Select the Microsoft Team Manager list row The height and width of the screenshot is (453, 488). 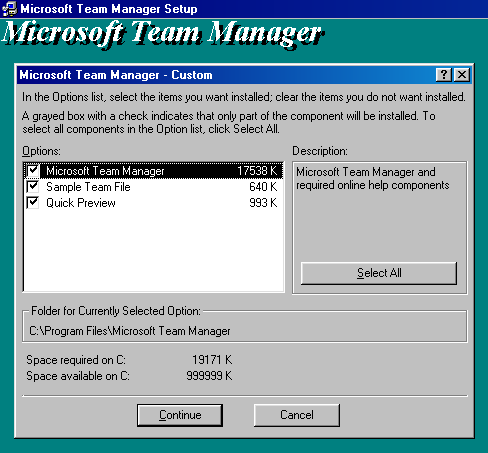[154, 171]
